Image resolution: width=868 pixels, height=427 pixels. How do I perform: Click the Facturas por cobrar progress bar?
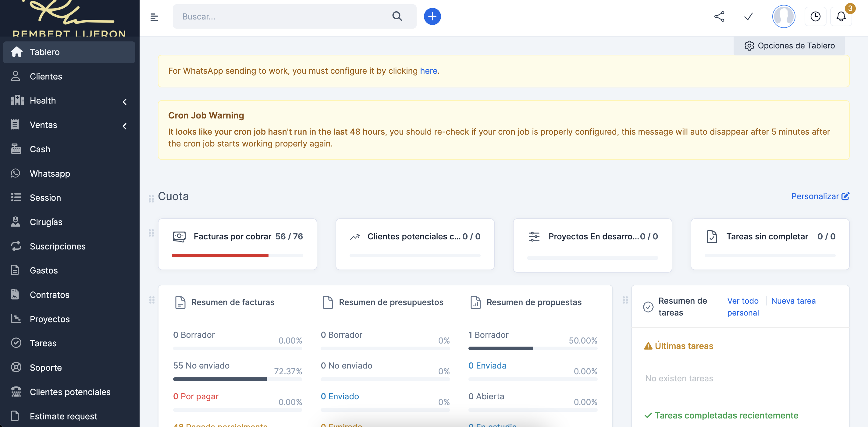pyautogui.click(x=237, y=256)
